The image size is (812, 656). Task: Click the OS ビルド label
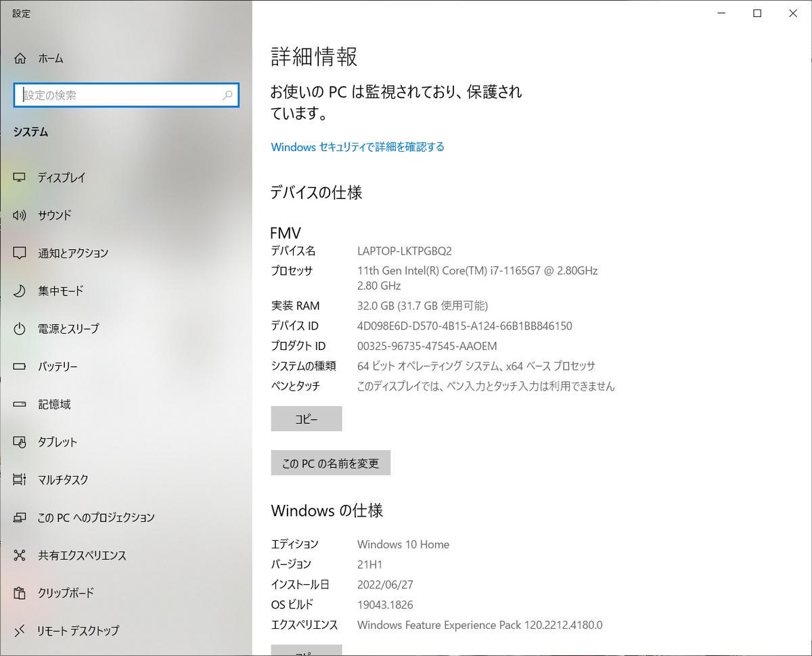tap(292, 605)
